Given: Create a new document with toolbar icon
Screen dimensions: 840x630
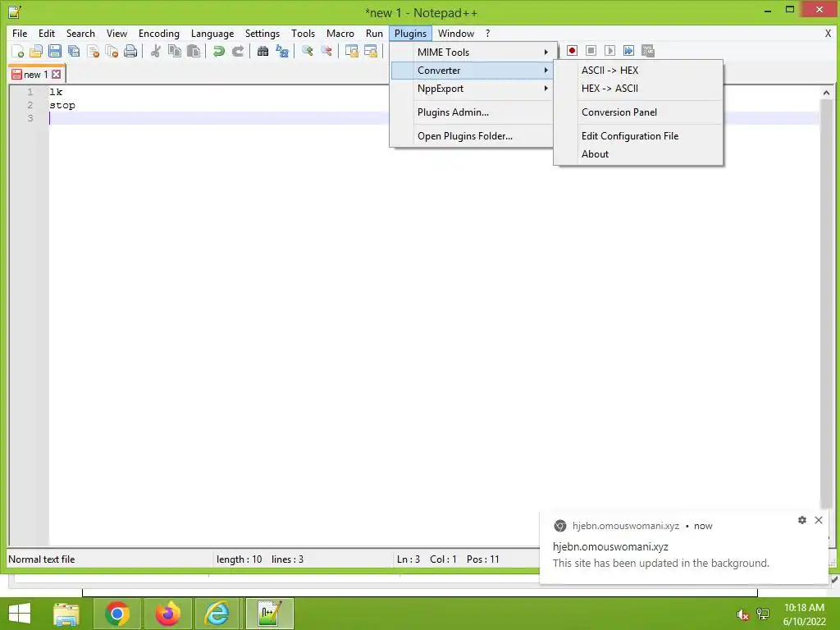Looking at the screenshot, I should point(17,51).
